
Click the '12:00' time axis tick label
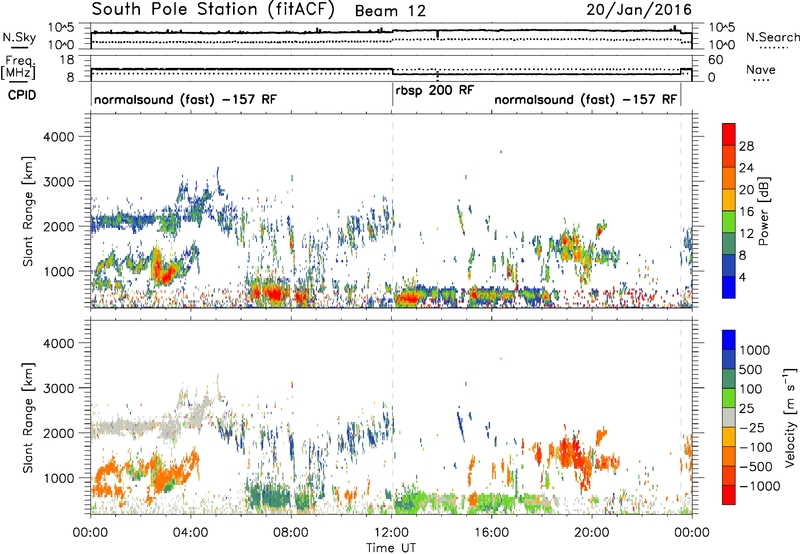click(392, 533)
